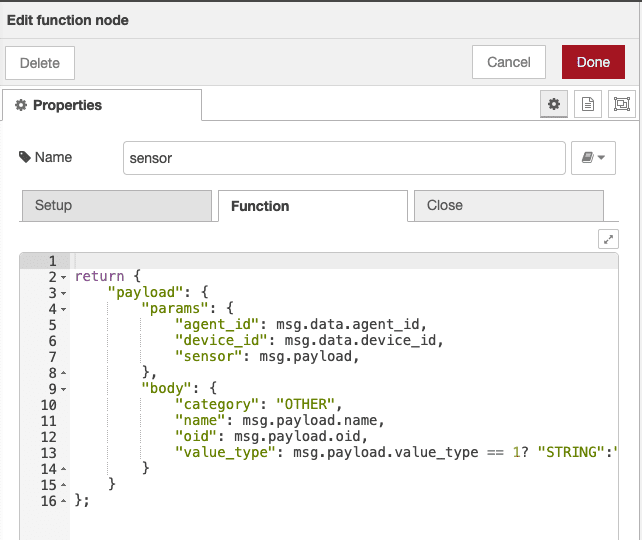
Task: Click the tag icon beside Name
Action: (25, 157)
